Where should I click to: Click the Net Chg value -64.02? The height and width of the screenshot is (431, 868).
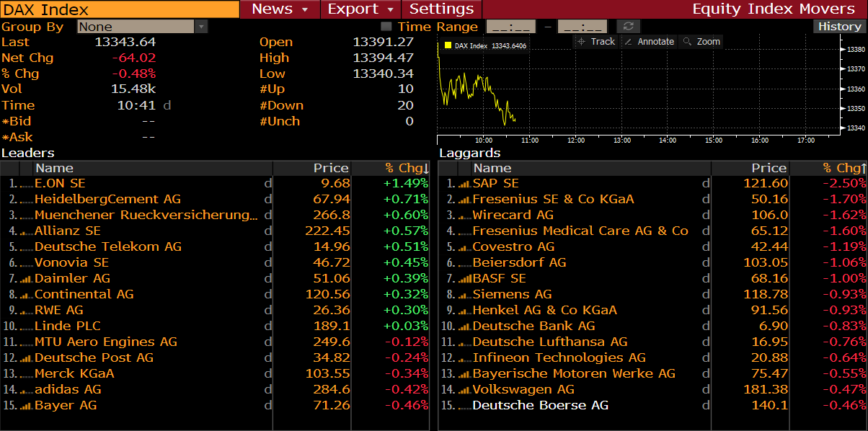(134, 58)
